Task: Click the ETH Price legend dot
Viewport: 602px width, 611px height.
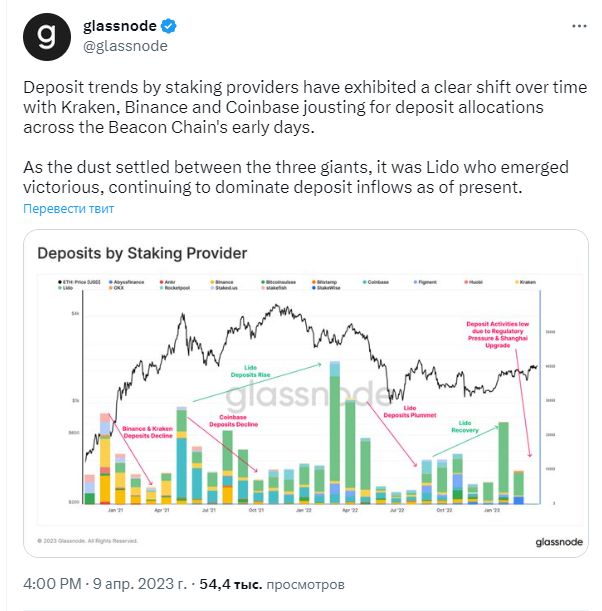Action: (x=60, y=282)
